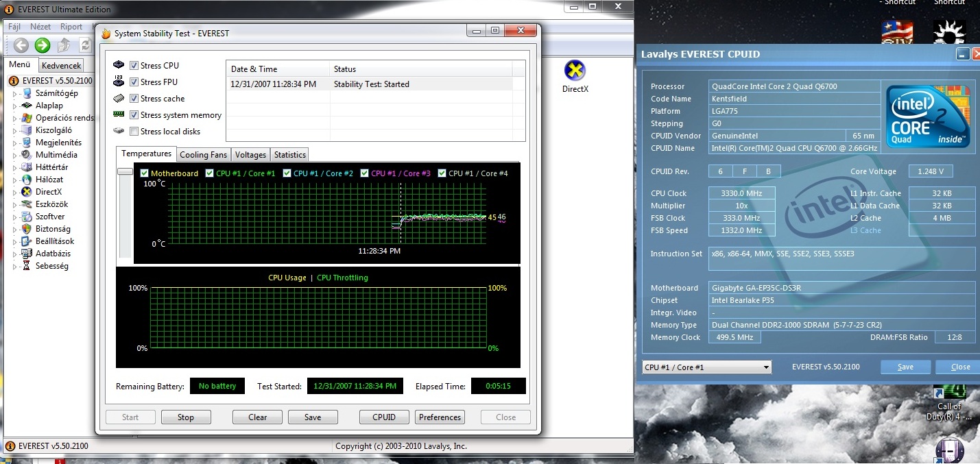980x464 pixels.
Task: Click the large DirectX icon in right pane
Action: point(575,71)
